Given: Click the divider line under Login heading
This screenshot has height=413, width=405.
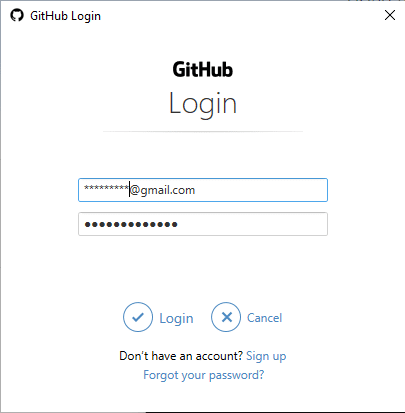Looking at the screenshot, I should pos(203,132).
